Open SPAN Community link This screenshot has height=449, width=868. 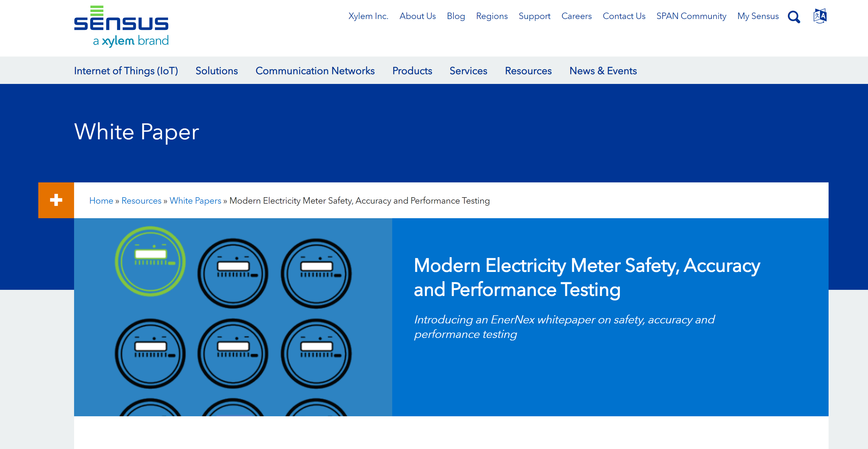coord(691,16)
